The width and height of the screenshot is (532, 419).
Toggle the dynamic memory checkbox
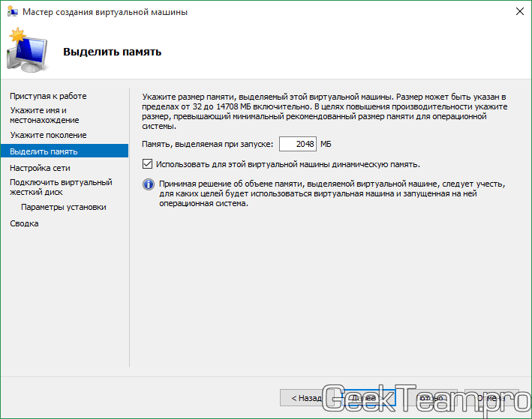[147, 164]
